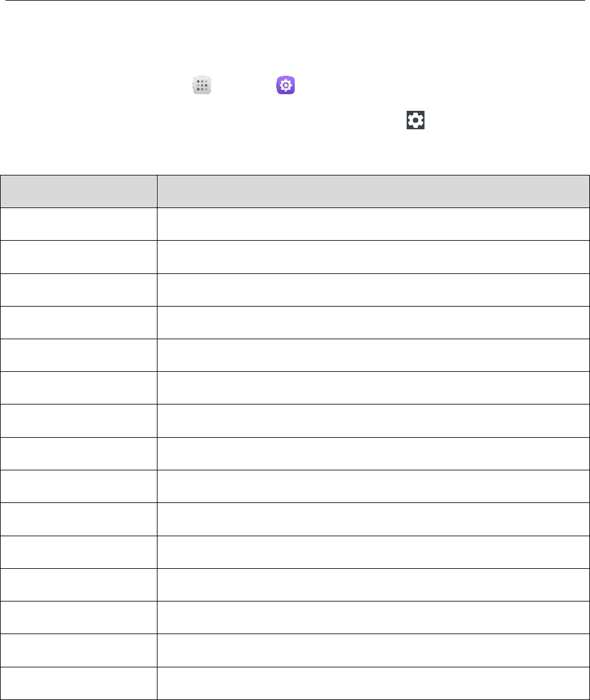This screenshot has height=700, width=590.
Task: Select first white row's narrow left cell
Action: (79, 224)
